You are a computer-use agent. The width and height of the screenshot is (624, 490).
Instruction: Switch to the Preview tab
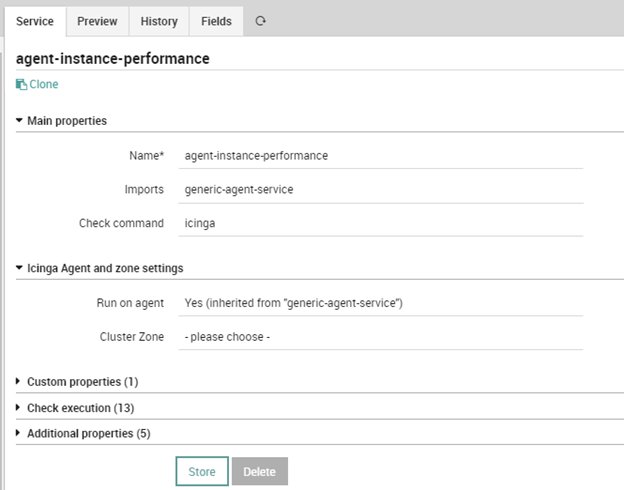pos(97,21)
